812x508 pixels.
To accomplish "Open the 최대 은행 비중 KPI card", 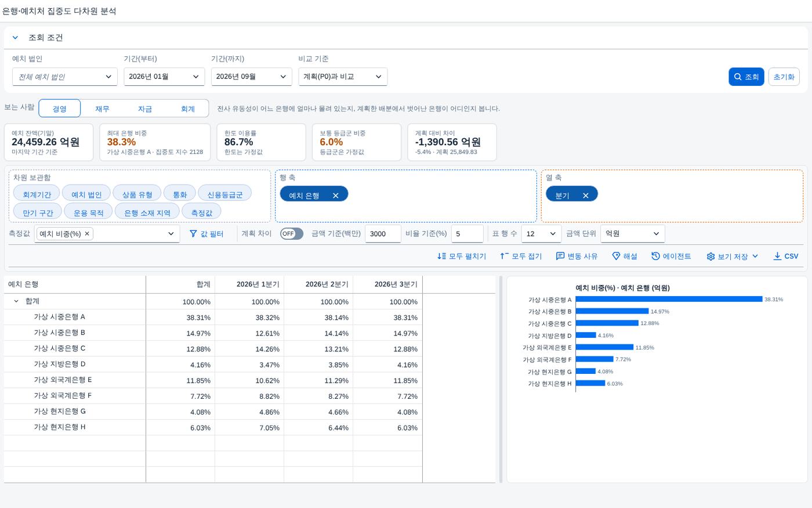I will (x=155, y=142).
